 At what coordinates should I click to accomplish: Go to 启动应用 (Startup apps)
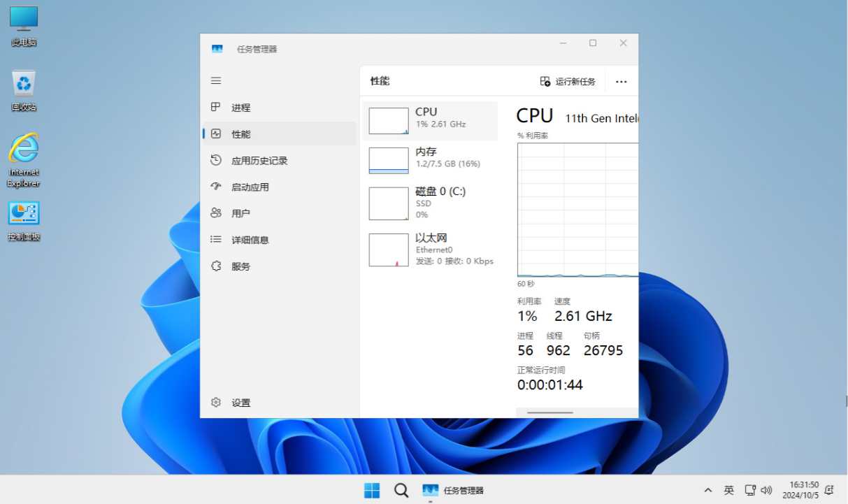[x=280, y=187]
